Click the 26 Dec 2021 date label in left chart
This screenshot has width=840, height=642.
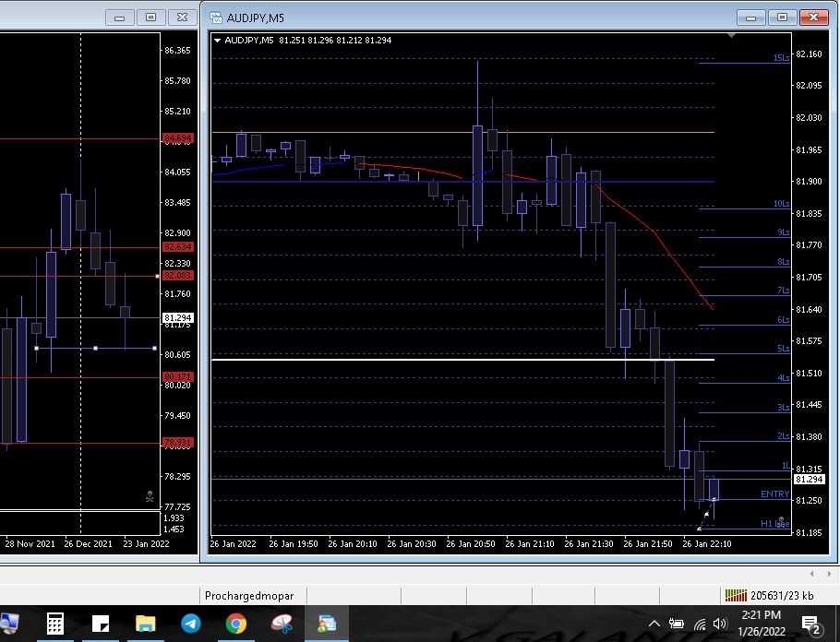[x=89, y=544]
